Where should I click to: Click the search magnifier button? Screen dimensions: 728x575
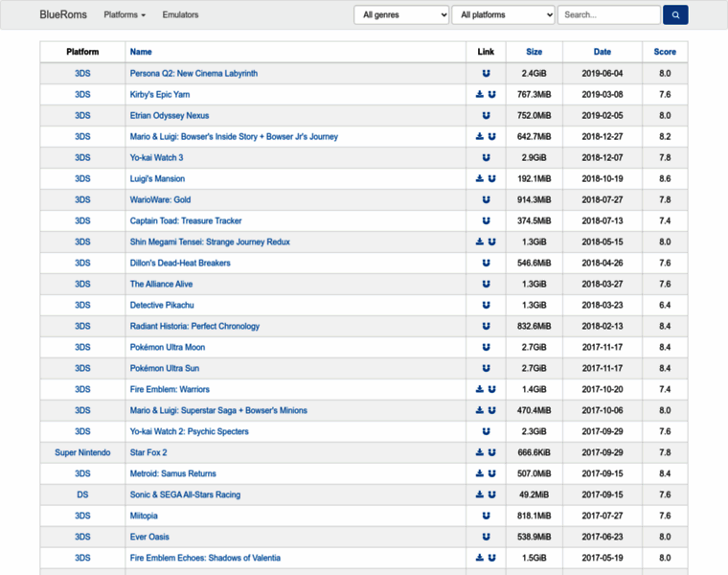(675, 15)
